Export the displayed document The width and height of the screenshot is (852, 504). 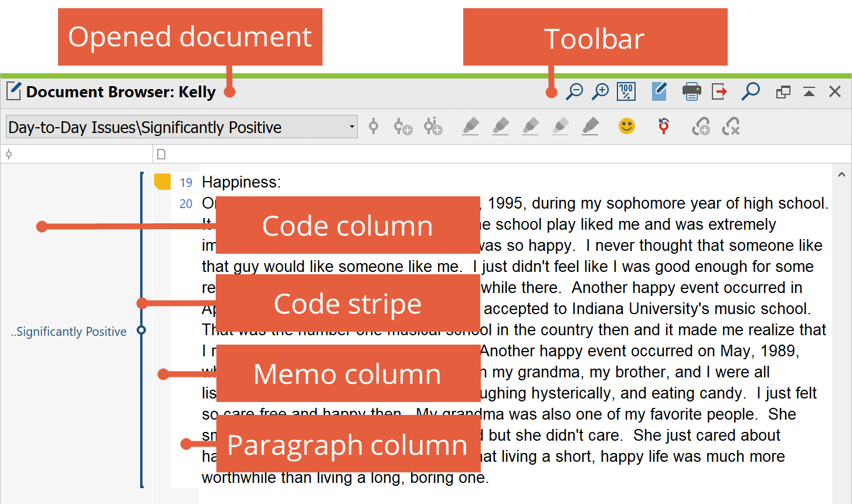point(719,91)
